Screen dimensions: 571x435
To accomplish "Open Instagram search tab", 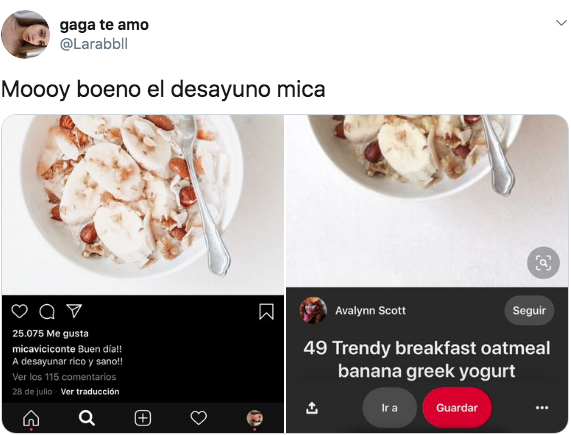I will coord(87,418).
